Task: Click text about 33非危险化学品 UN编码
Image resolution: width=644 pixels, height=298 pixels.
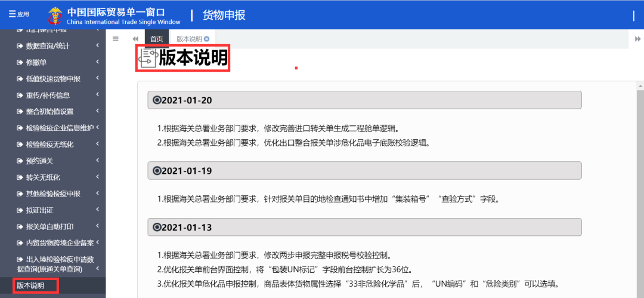Action: click(x=360, y=285)
